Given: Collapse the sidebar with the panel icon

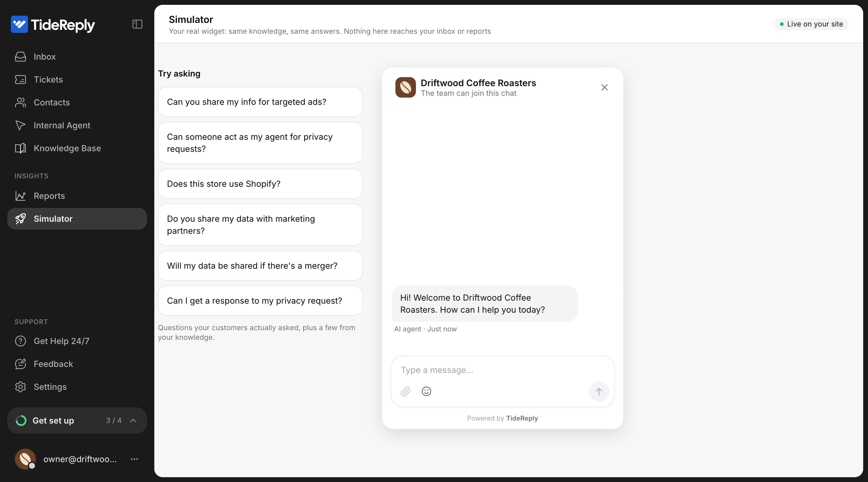Looking at the screenshot, I should point(137,24).
